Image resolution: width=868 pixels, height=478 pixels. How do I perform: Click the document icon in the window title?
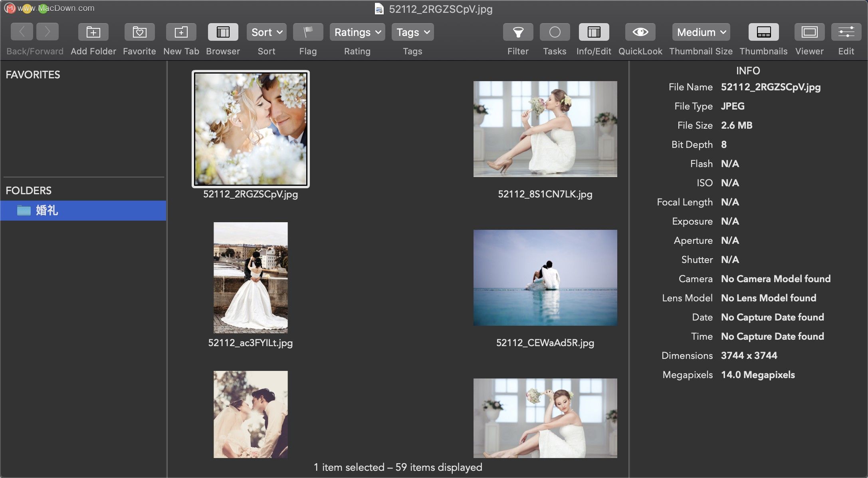[379, 9]
